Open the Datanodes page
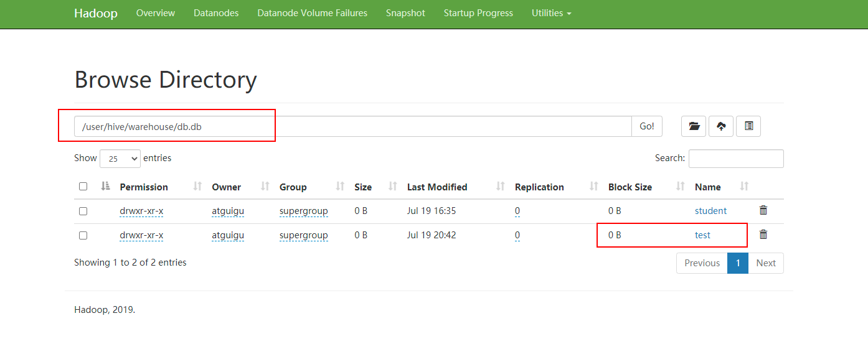The width and height of the screenshot is (868, 349). click(x=216, y=13)
